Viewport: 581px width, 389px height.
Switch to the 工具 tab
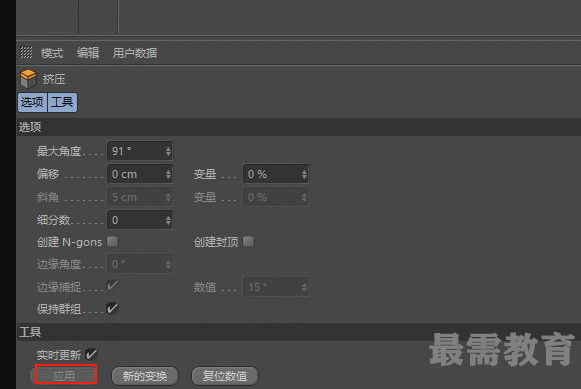pyautogui.click(x=62, y=102)
